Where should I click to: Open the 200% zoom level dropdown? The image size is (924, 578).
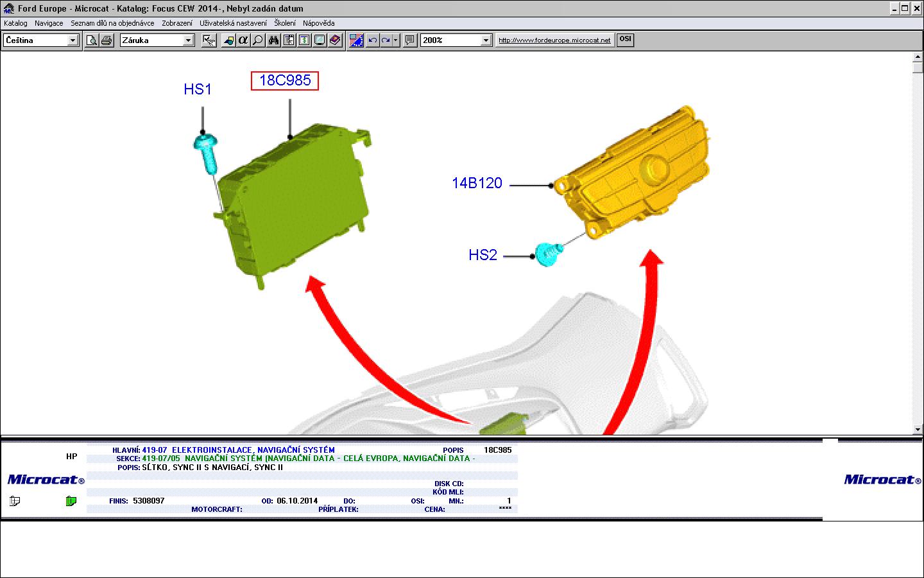point(486,40)
